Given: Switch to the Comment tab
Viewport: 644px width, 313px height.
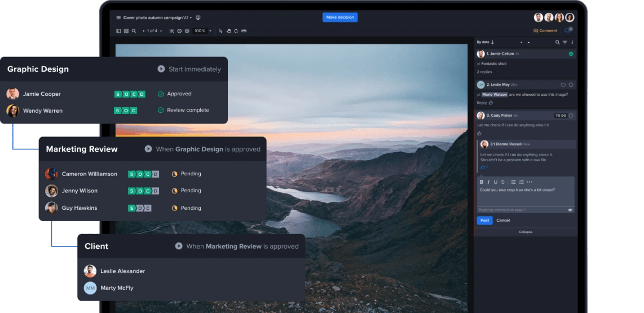Looking at the screenshot, I should tap(545, 30).
